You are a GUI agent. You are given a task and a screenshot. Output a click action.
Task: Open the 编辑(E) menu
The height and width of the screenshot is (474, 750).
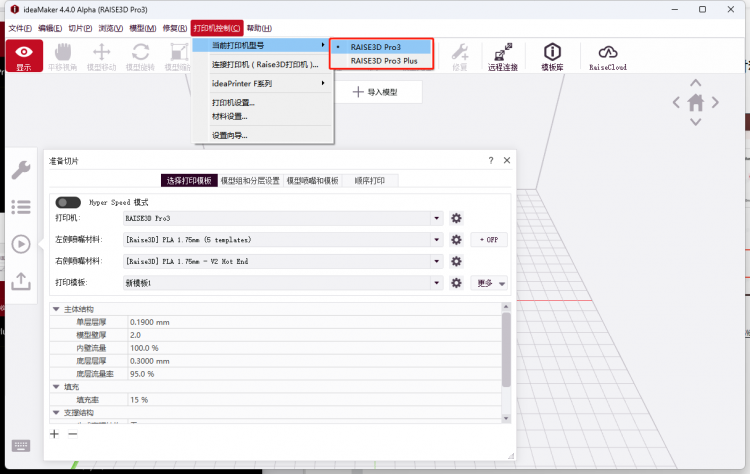point(50,28)
